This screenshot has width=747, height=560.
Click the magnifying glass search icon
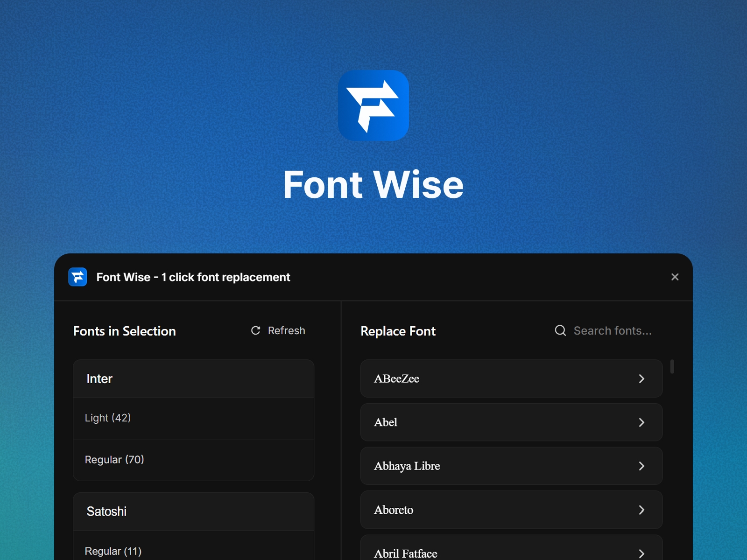[x=560, y=330]
